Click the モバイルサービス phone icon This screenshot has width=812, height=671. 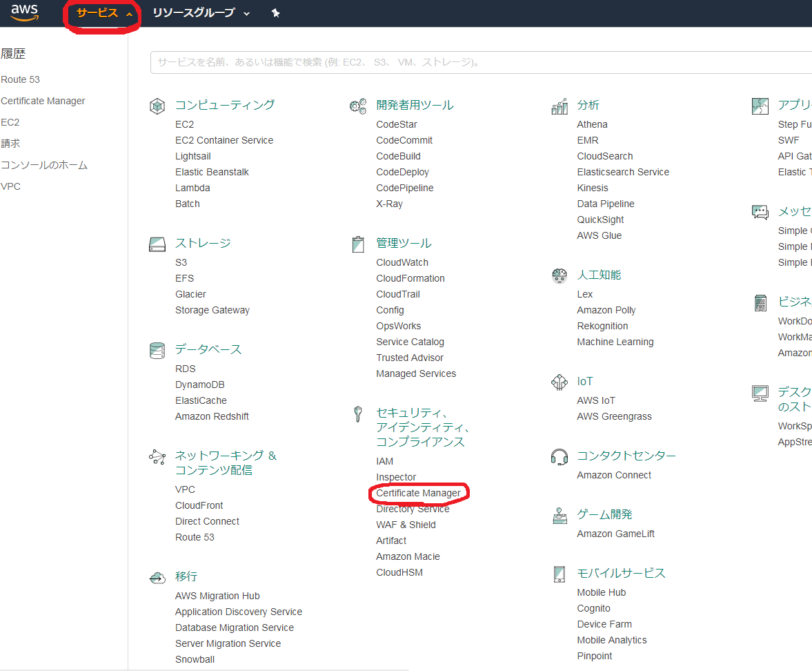click(x=560, y=574)
